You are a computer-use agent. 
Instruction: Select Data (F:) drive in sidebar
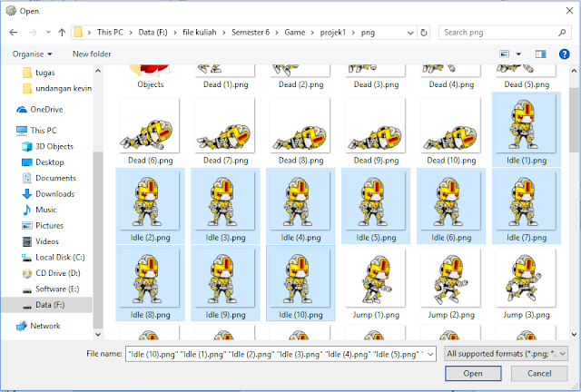pos(46,305)
